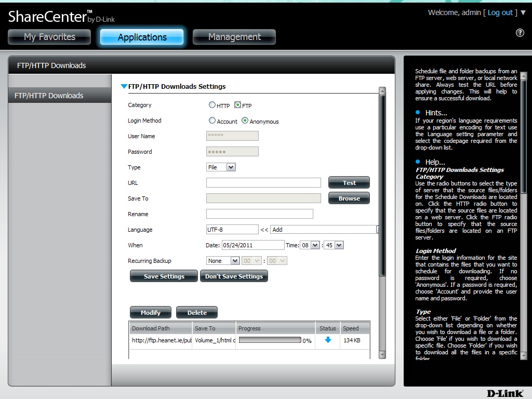The image size is (532, 399).
Task: Open recurring backup minute 00 dropdown
Action: point(277,261)
